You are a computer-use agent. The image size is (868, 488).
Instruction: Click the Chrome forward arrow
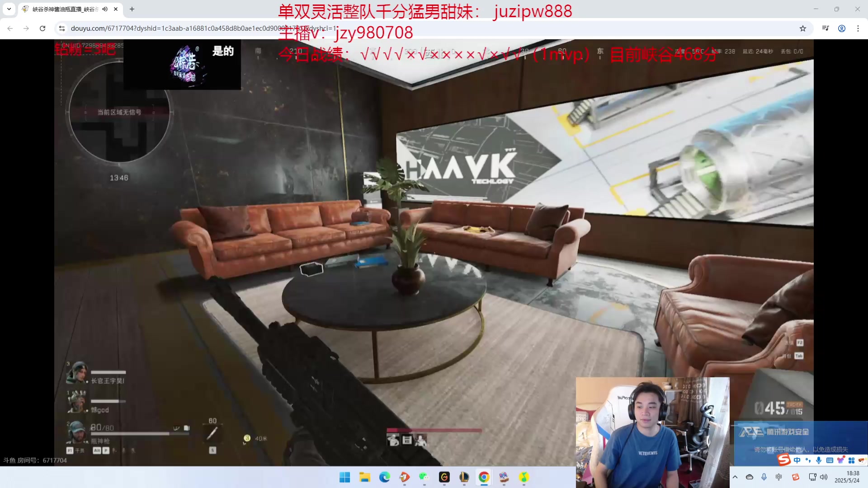coord(26,28)
